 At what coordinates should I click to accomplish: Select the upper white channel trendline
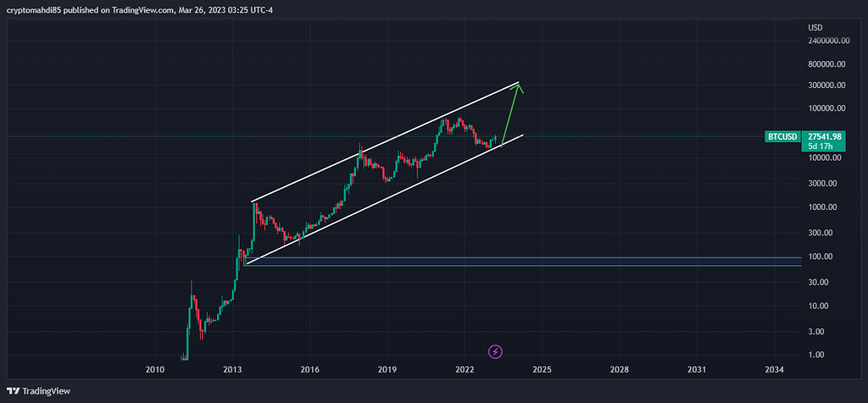coord(381,143)
